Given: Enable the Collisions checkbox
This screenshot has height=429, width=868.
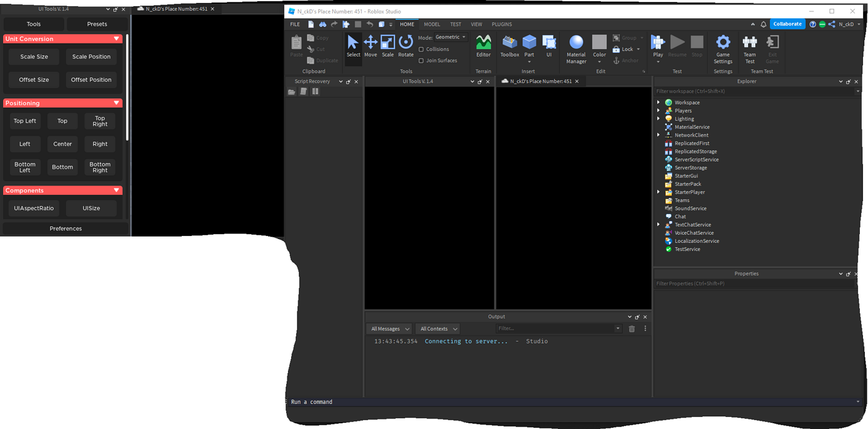Looking at the screenshot, I should pos(421,49).
